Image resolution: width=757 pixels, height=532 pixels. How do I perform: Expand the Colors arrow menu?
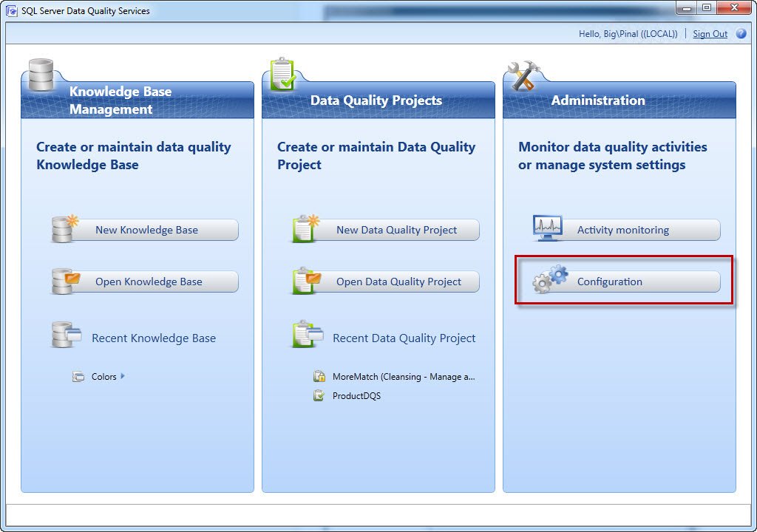tap(123, 376)
